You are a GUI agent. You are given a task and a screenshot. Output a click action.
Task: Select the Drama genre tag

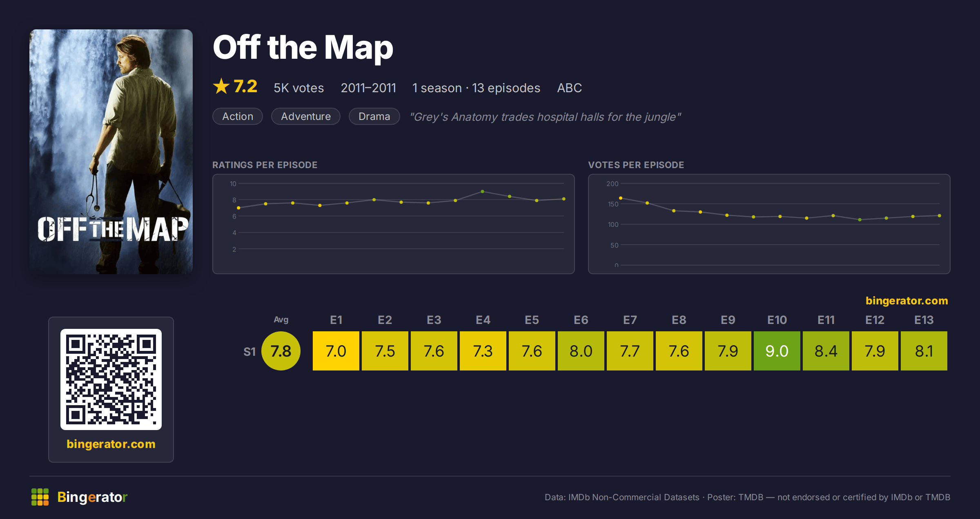point(374,116)
